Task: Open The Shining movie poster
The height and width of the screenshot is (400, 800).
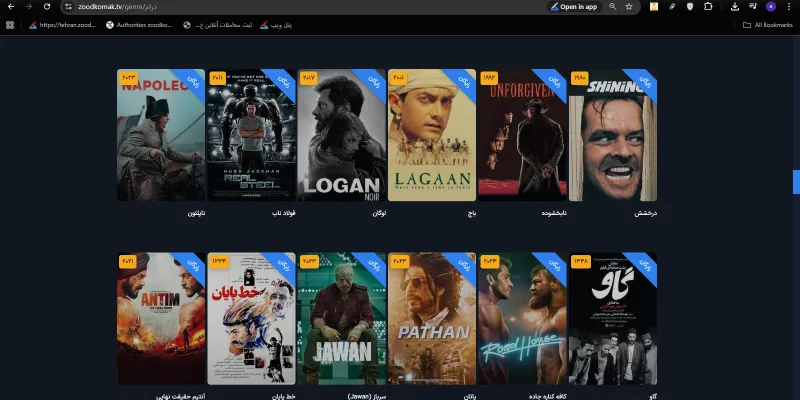Action: pyautogui.click(x=613, y=135)
